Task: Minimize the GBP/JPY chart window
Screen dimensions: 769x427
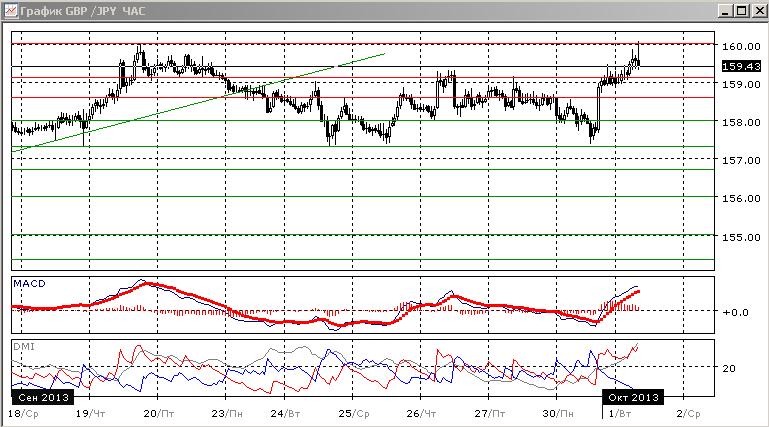Action: (726, 10)
